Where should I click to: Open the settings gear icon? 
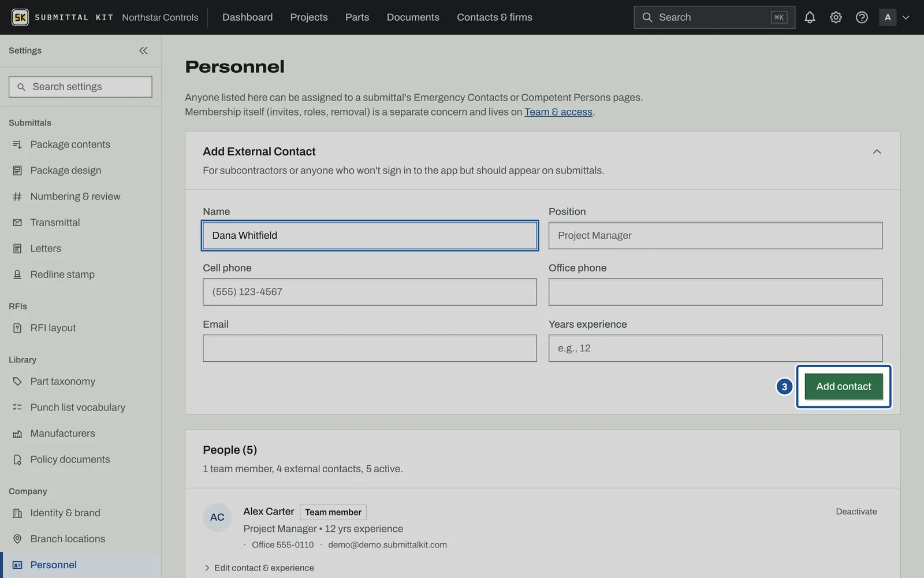836,17
